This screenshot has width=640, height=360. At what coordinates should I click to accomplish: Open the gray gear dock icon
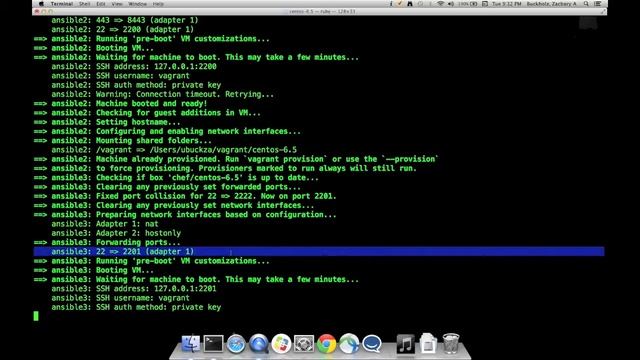click(304, 344)
